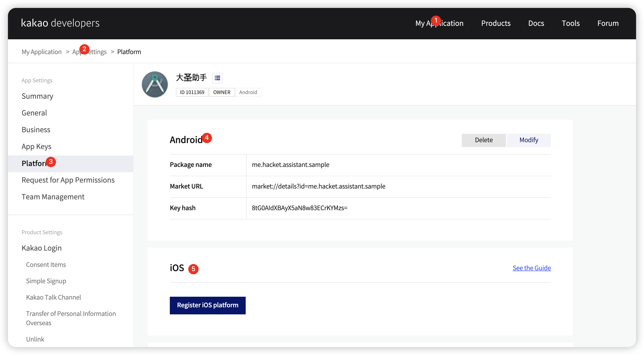Screen dimensions: 644x355
Task: Delete the Android platform
Action: [x=483, y=140]
